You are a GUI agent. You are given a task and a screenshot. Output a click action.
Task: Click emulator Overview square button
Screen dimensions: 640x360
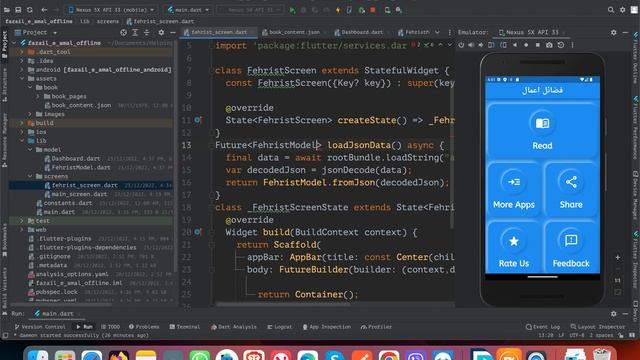[x=538, y=45]
